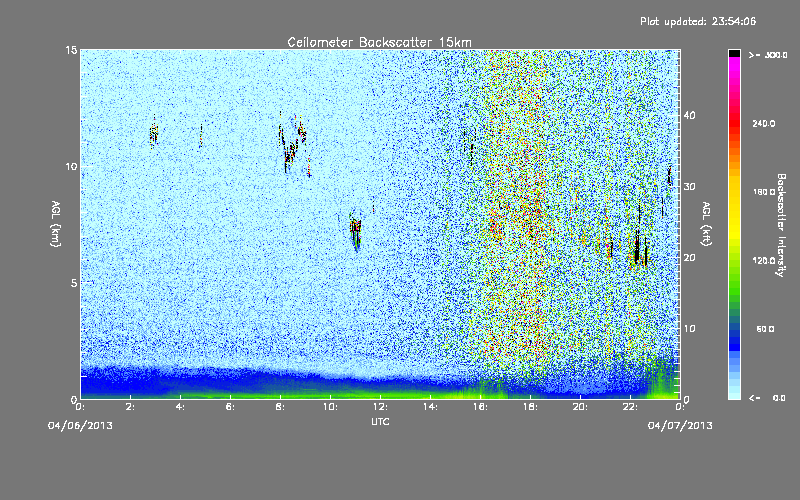The image size is (800, 500).
Task: Click the cloud echo near 3 UTC at 11 km
Action: coord(154,134)
